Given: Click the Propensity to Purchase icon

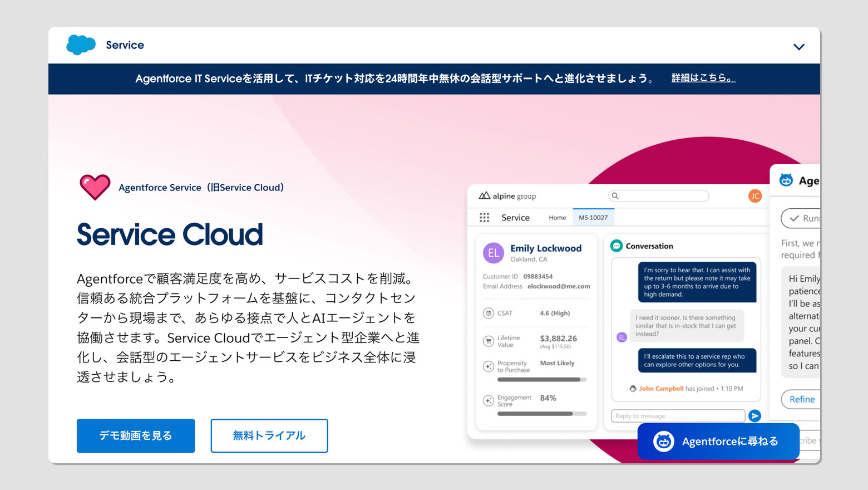Looking at the screenshot, I should [x=489, y=366].
